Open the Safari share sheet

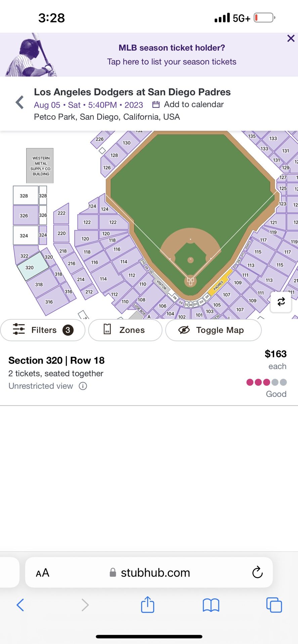click(147, 605)
